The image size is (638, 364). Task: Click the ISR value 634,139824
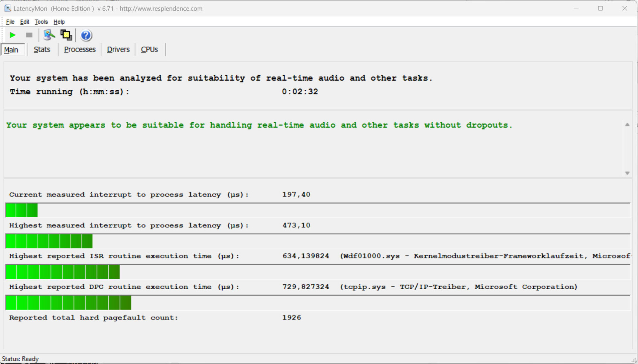[x=306, y=256]
